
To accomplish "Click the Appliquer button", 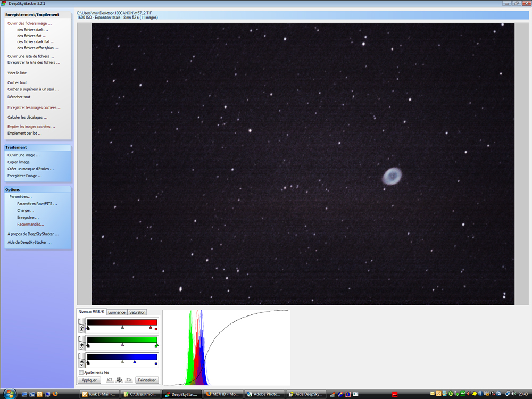I will point(89,380).
